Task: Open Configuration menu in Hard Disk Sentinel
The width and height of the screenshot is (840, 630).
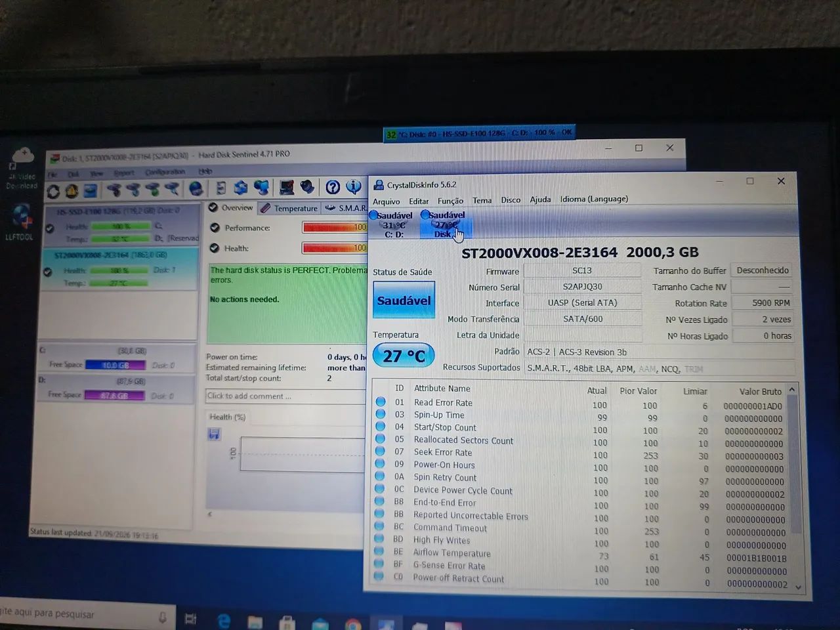Action: [x=165, y=172]
